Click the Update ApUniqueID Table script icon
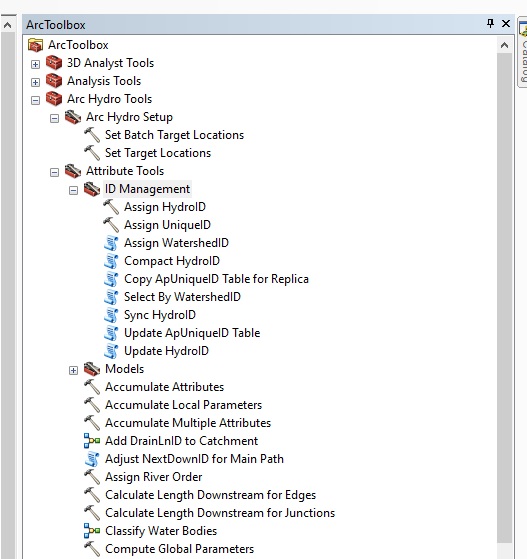Screen dimensions: 527x559 point(111,333)
